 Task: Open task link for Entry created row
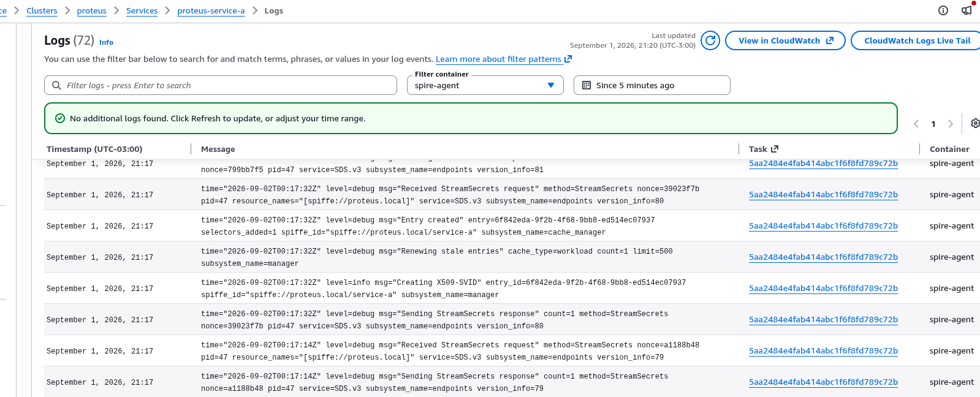[823, 226]
